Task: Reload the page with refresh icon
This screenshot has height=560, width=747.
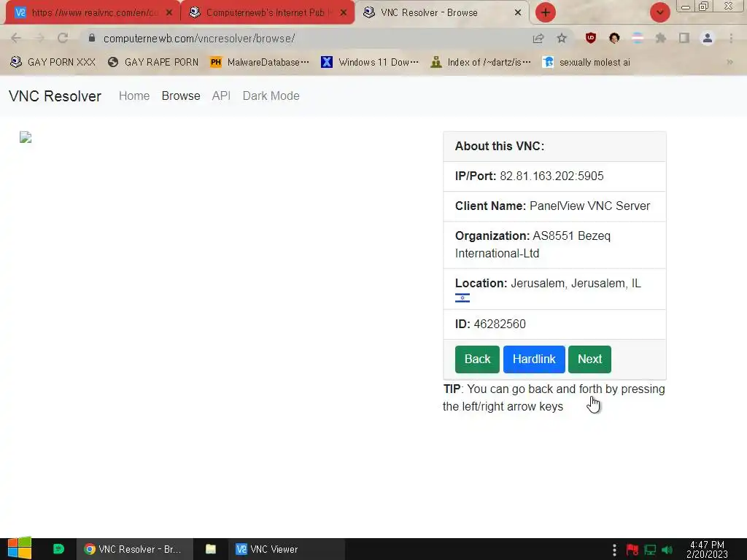Action: (x=63, y=38)
